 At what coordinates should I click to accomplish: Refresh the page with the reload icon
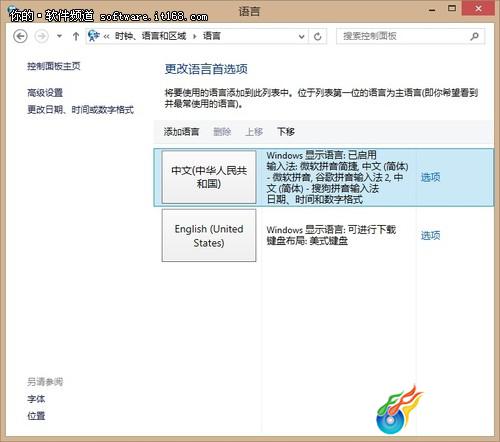[318, 36]
